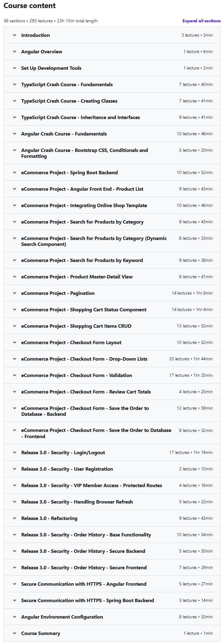This screenshot has height=644, width=224.
Task: Click chevron beside eCommerce Project - Pagination
Action: [15, 293]
